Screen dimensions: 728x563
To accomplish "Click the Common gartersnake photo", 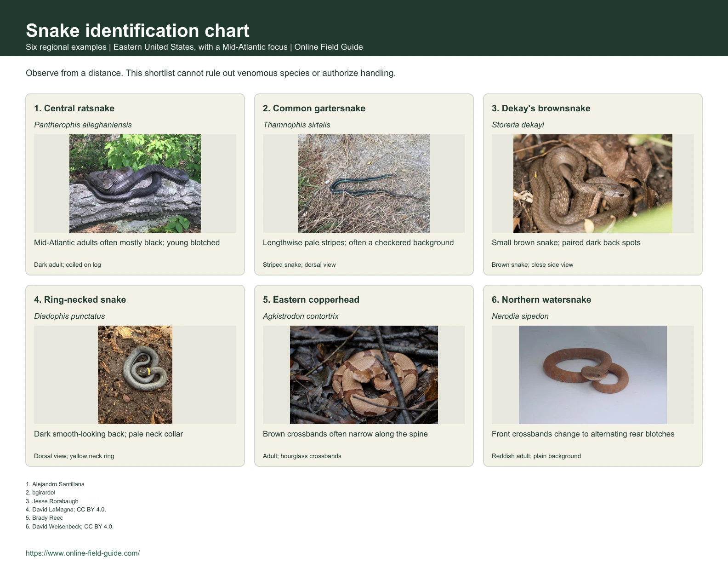I will click(x=364, y=184).
